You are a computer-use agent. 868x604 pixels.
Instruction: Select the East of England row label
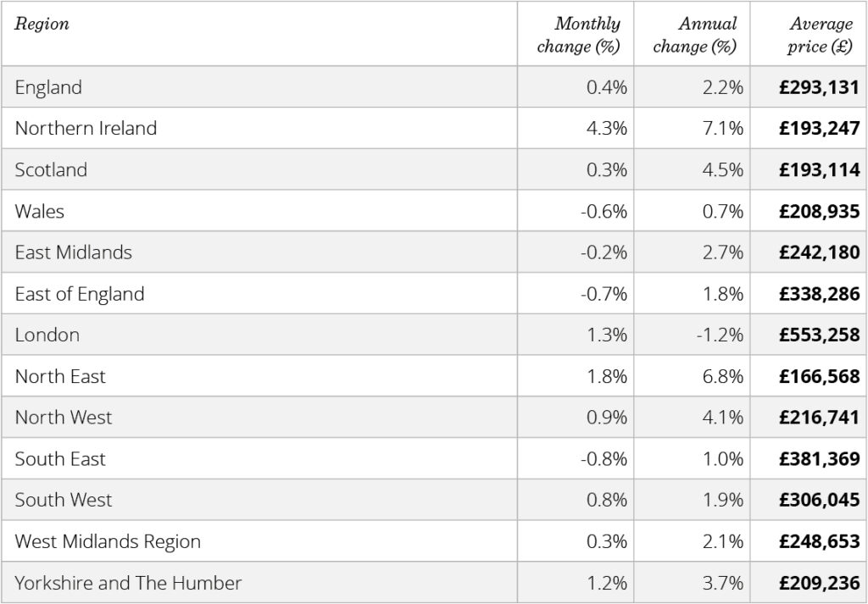80,294
